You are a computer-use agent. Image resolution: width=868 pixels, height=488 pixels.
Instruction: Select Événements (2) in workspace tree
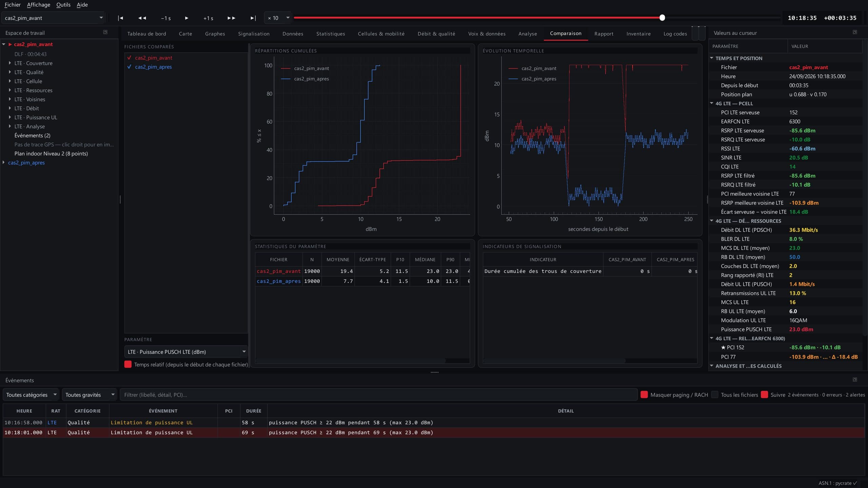[32, 135]
